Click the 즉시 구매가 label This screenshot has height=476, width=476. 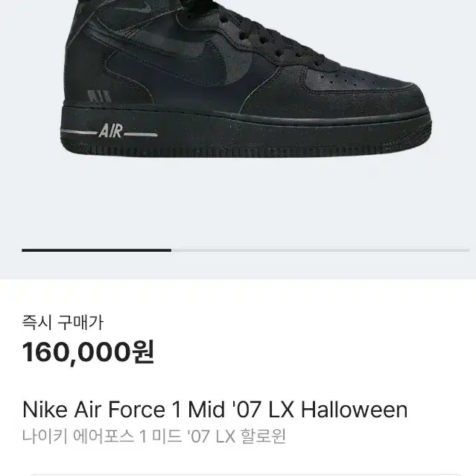click(x=63, y=323)
